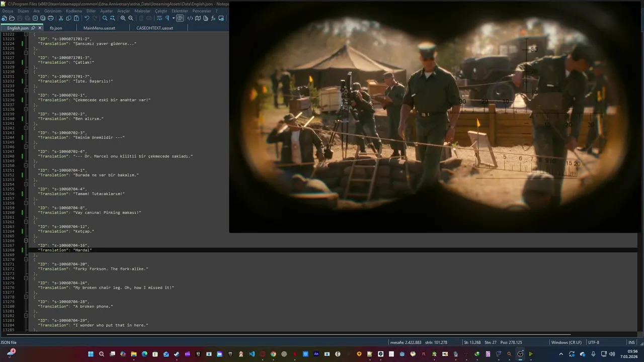Image resolution: width=644 pixels, height=362 pixels.
Task: Open the Makrolar menu
Action: point(142,11)
